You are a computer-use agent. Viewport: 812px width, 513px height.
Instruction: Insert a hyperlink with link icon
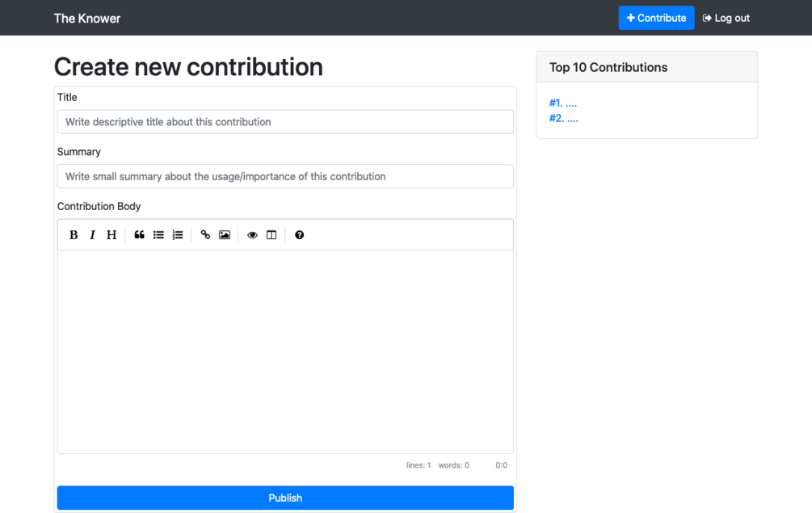[x=205, y=235]
